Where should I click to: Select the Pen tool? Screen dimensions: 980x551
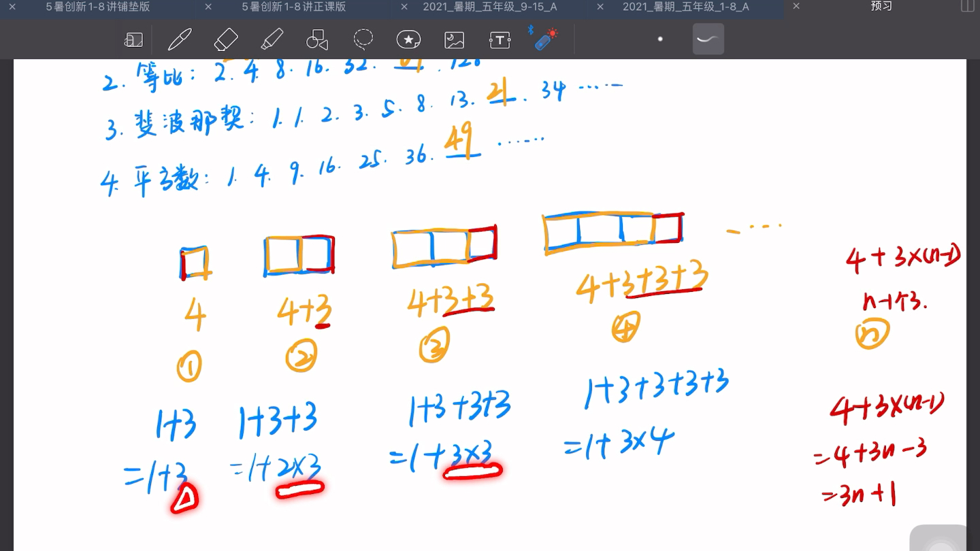click(180, 39)
